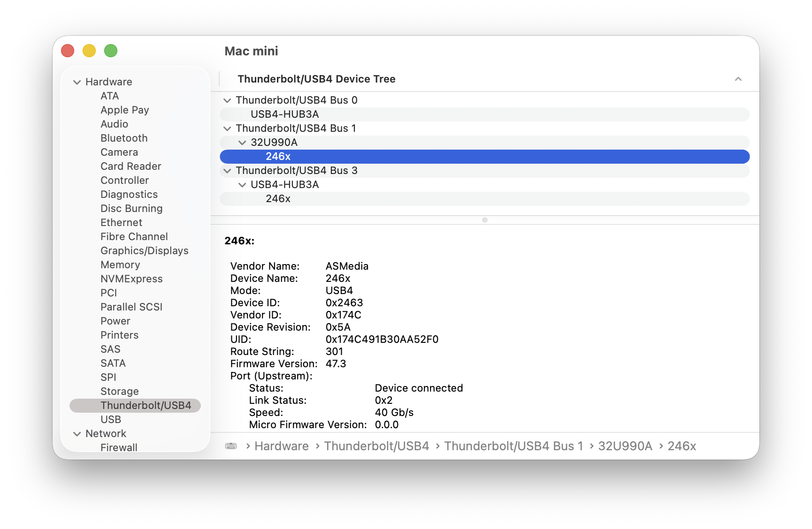The image size is (812, 529).
Task: Collapse the Thunderbolt/USB4 Device Tree section
Action: click(738, 79)
